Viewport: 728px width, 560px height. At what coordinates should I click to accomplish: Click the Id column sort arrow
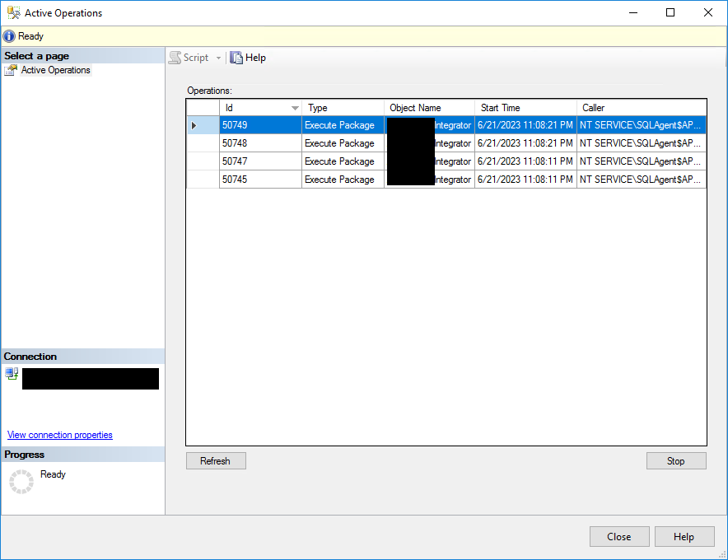coord(295,108)
